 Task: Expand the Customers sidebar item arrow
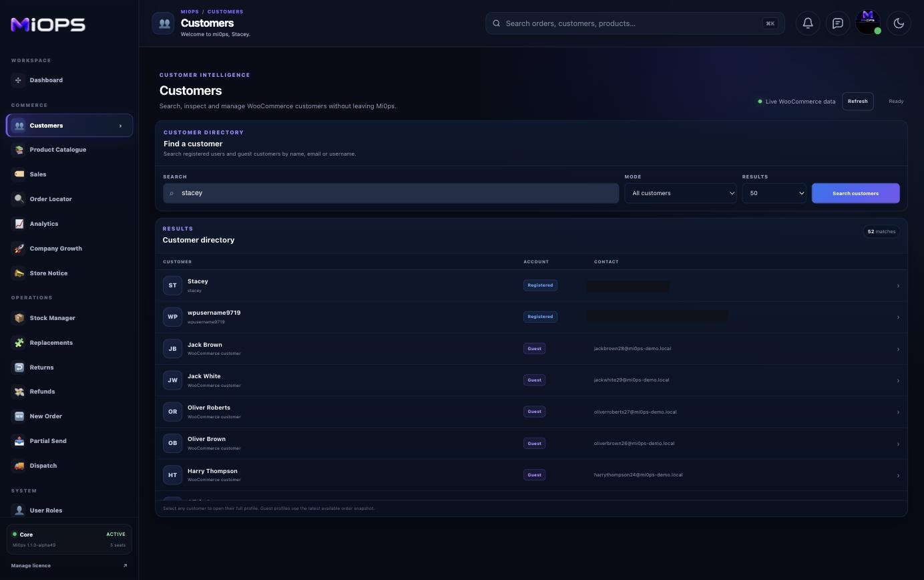tap(120, 126)
